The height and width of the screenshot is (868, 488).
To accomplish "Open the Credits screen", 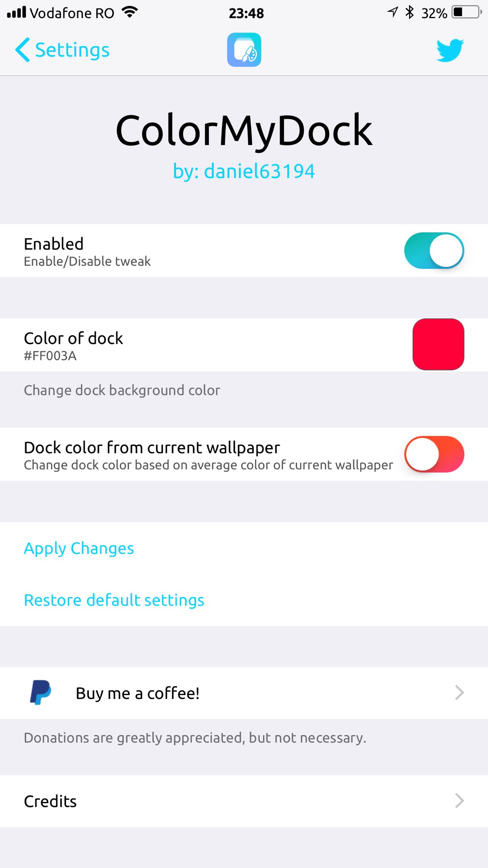I will 50,800.
